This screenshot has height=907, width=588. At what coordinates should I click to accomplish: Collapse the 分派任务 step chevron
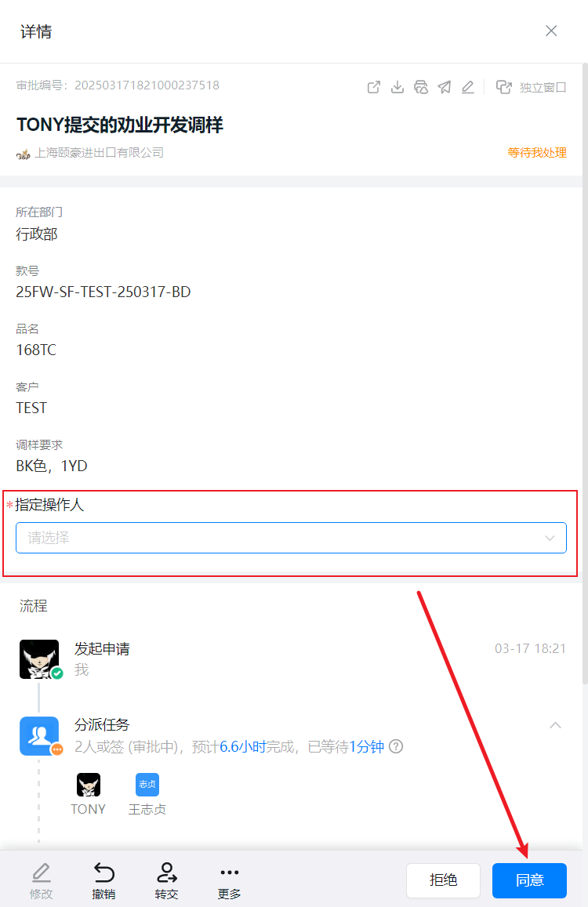click(556, 725)
